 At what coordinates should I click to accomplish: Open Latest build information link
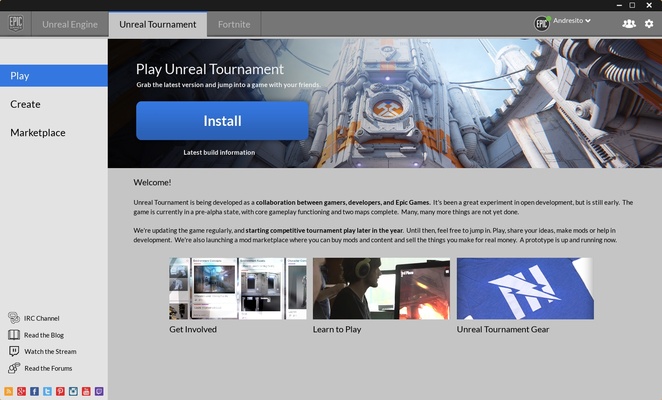[x=219, y=152]
